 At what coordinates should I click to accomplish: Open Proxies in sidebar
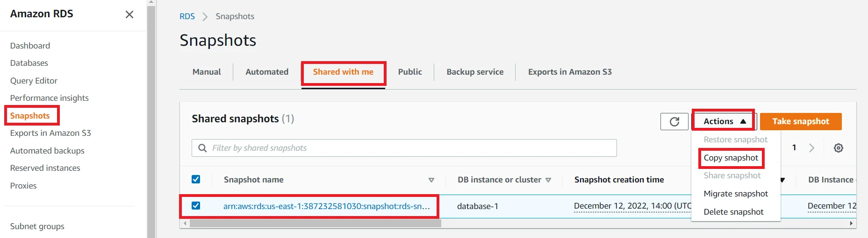(23, 186)
